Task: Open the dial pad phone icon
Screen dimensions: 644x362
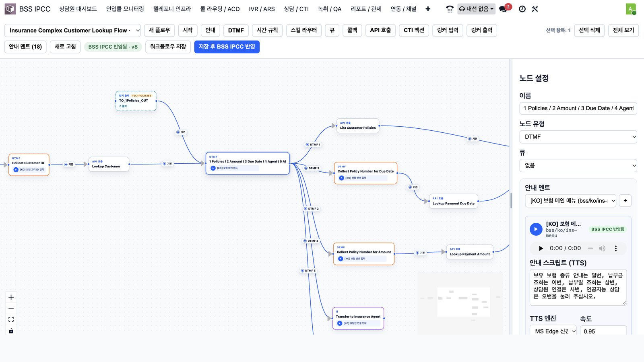Action: (450, 9)
